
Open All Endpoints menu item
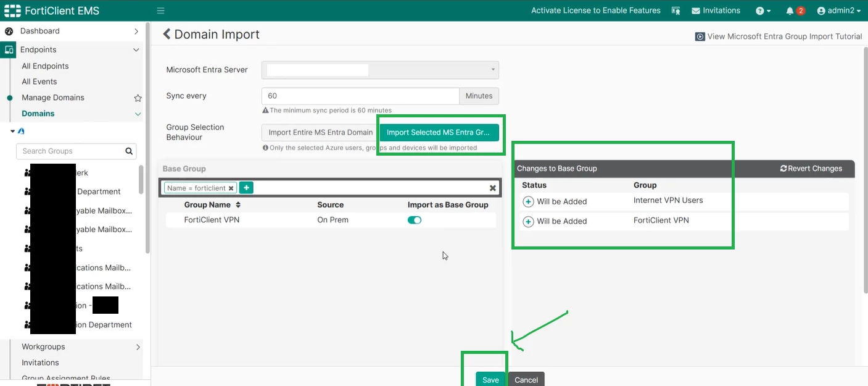[x=45, y=66]
